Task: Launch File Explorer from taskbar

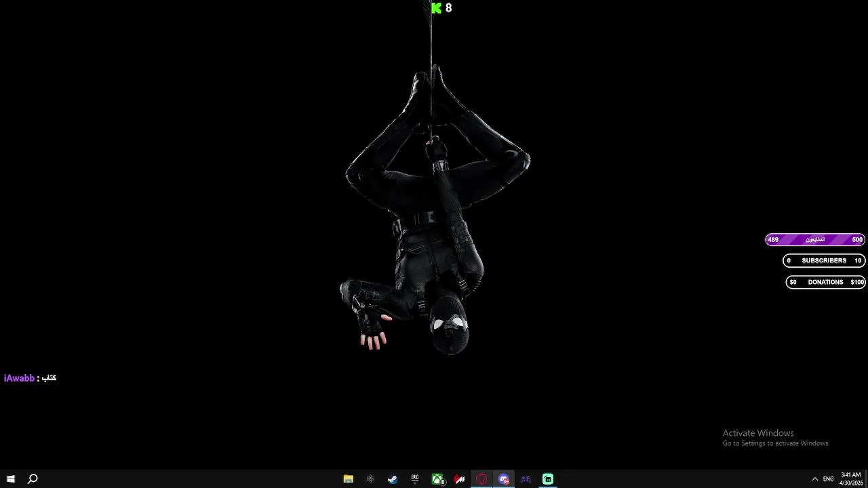Action: (348, 479)
